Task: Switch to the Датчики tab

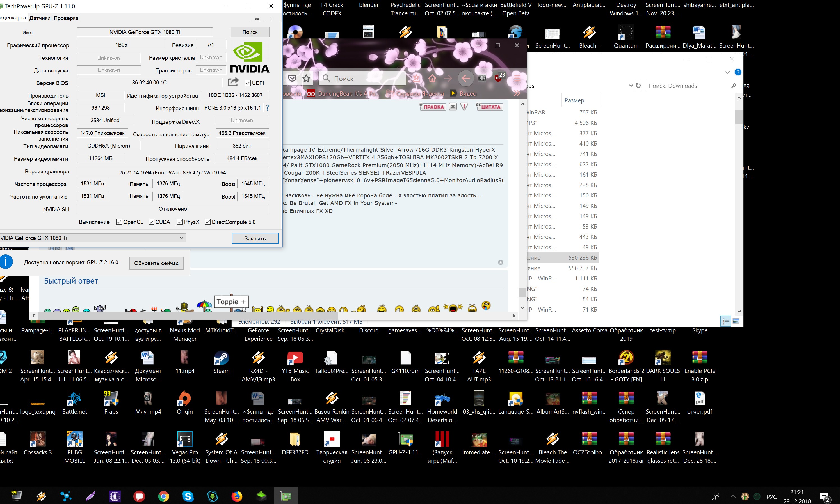Action: click(x=40, y=18)
